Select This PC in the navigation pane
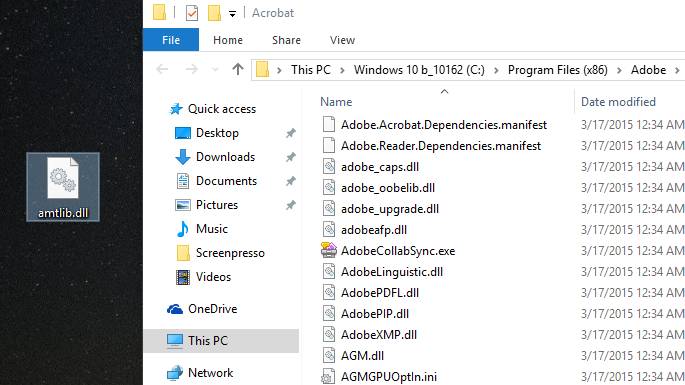Viewport: 685px width, 385px height. click(x=221, y=341)
